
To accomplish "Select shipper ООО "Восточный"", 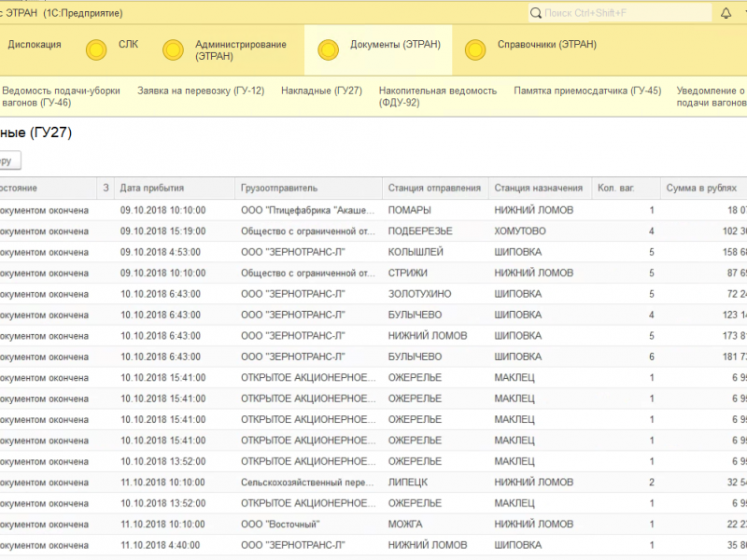I will click(280, 525).
